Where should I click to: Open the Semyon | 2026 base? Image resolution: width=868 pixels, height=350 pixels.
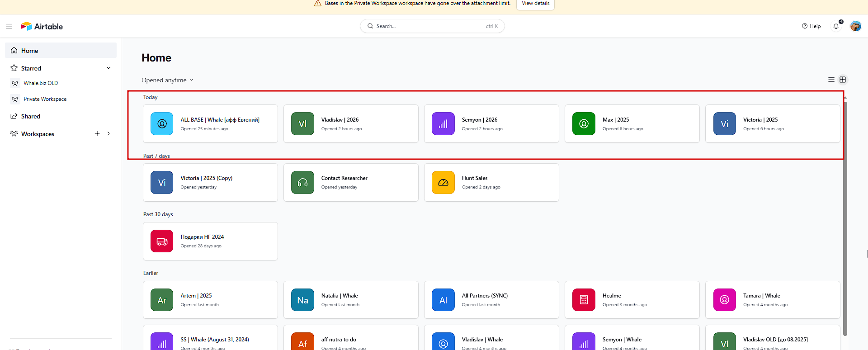tap(491, 124)
